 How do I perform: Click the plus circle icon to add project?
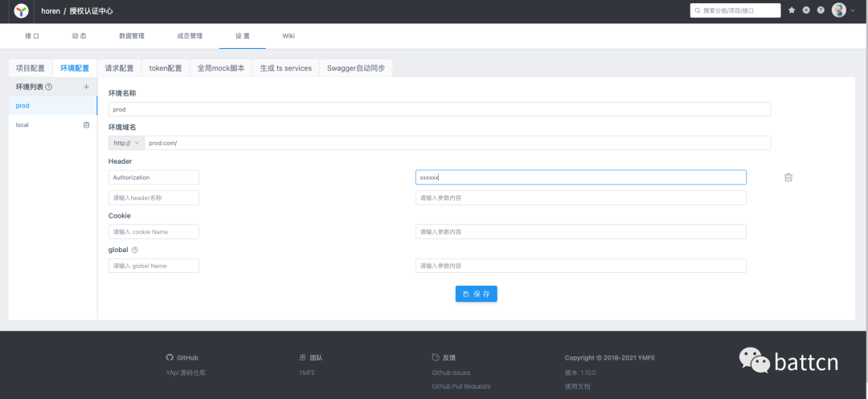click(806, 10)
